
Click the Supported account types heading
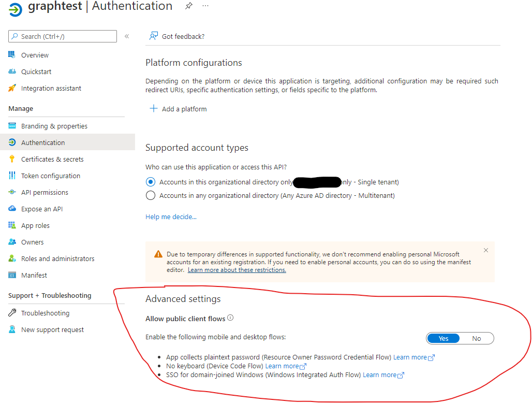click(x=197, y=148)
